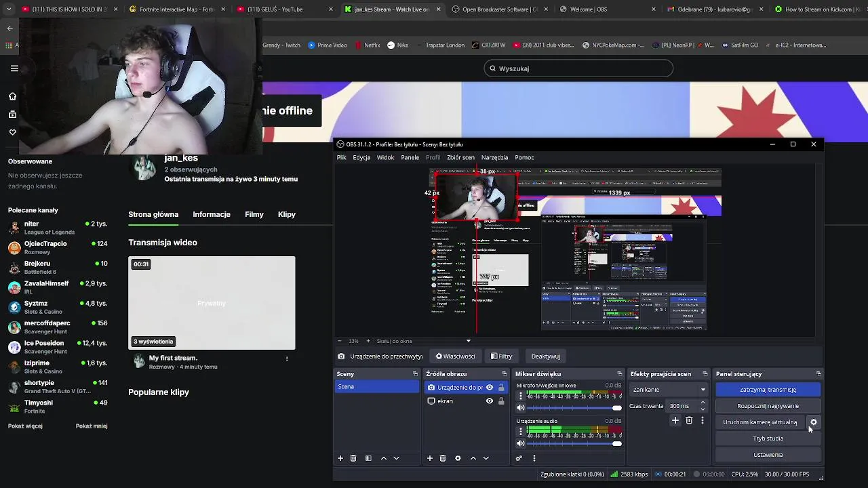868x488 pixels.
Task: Undock the Efekty przejścia scen panel
Action: (705, 374)
